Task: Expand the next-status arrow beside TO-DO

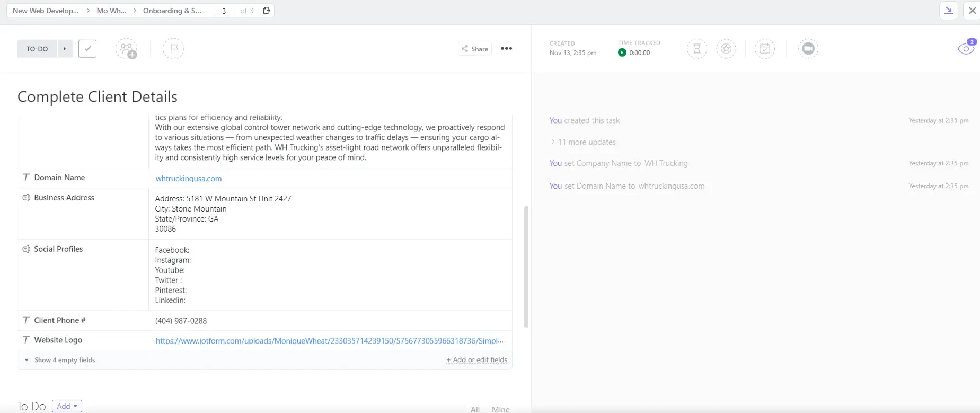Action: click(x=65, y=49)
